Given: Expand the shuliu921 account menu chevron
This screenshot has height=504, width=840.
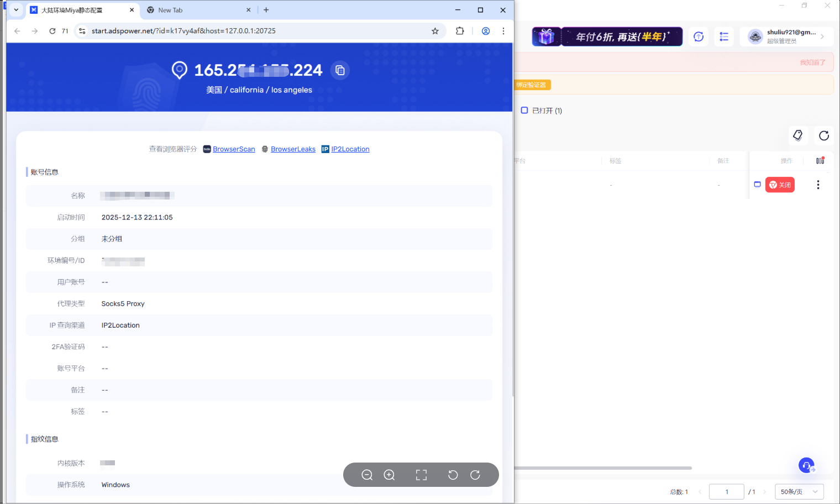Looking at the screenshot, I should point(822,36).
